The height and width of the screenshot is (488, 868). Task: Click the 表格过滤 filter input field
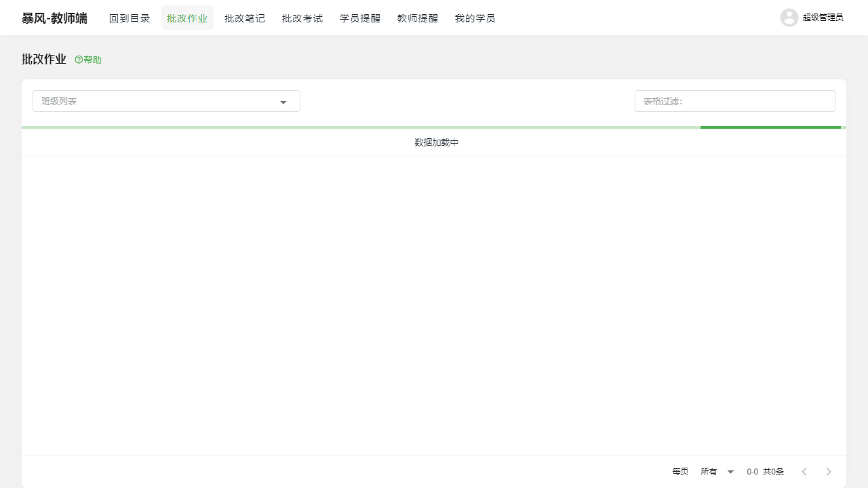[x=734, y=101]
